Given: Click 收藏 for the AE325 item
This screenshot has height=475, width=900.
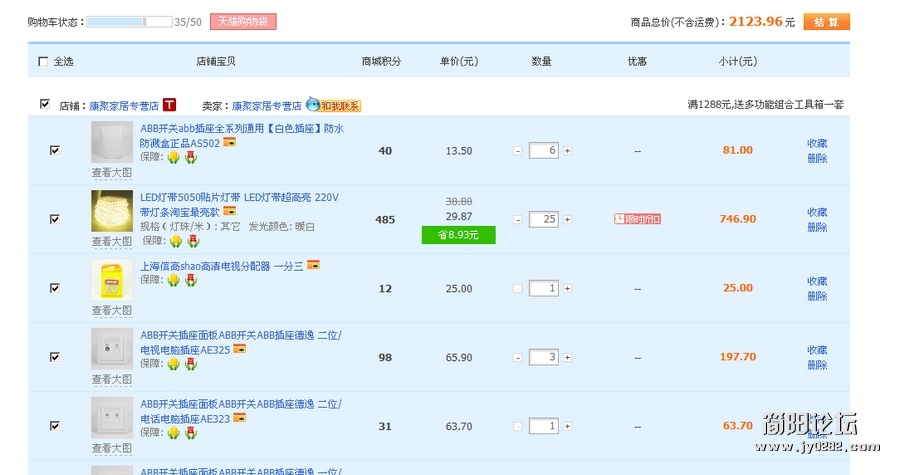Looking at the screenshot, I should (x=817, y=350).
